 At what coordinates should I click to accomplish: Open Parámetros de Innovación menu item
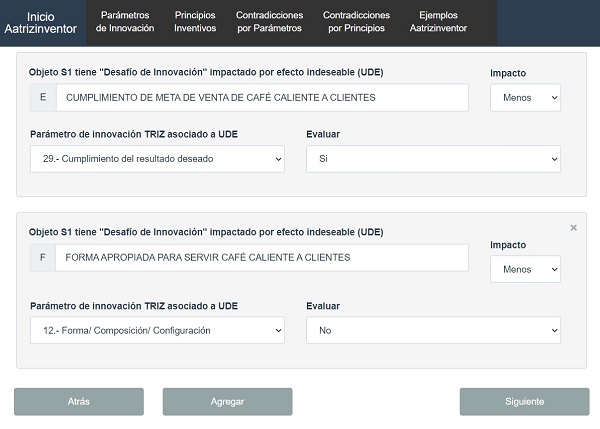[x=125, y=23]
